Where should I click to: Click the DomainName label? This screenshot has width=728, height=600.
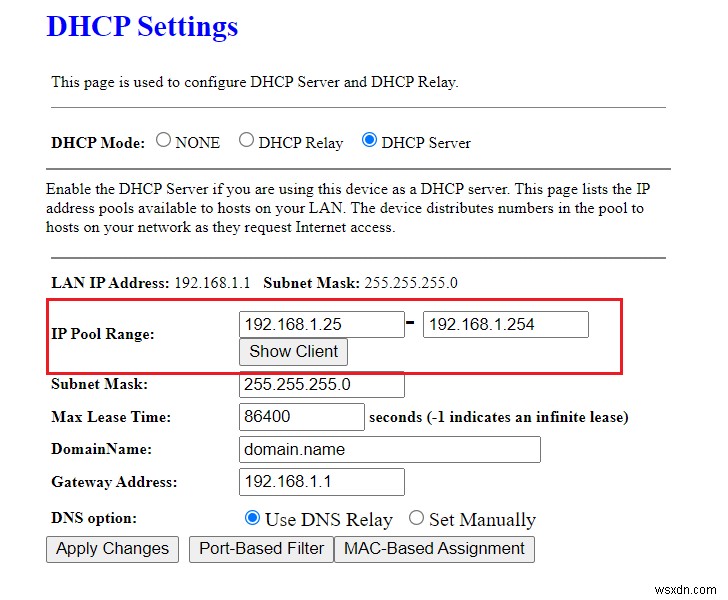click(102, 449)
